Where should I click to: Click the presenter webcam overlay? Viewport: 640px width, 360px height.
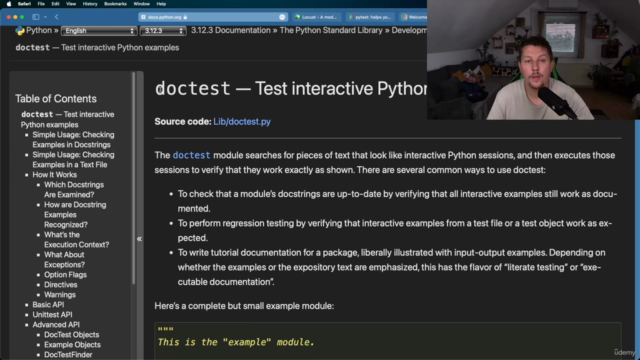tap(533, 60)
